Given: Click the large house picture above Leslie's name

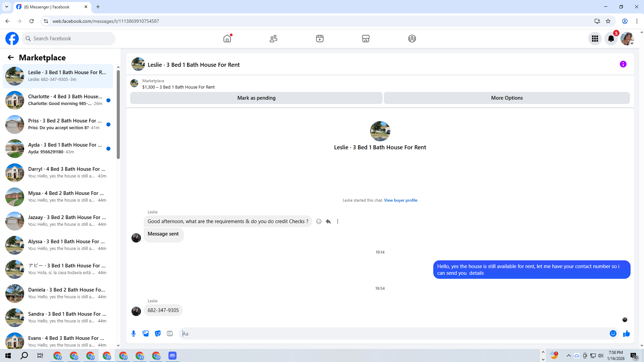Looking at the screenshot, I should 380,131.
